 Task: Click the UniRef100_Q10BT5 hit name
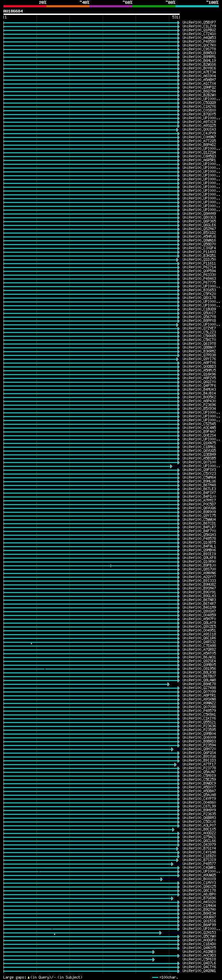tap(199, 543)
